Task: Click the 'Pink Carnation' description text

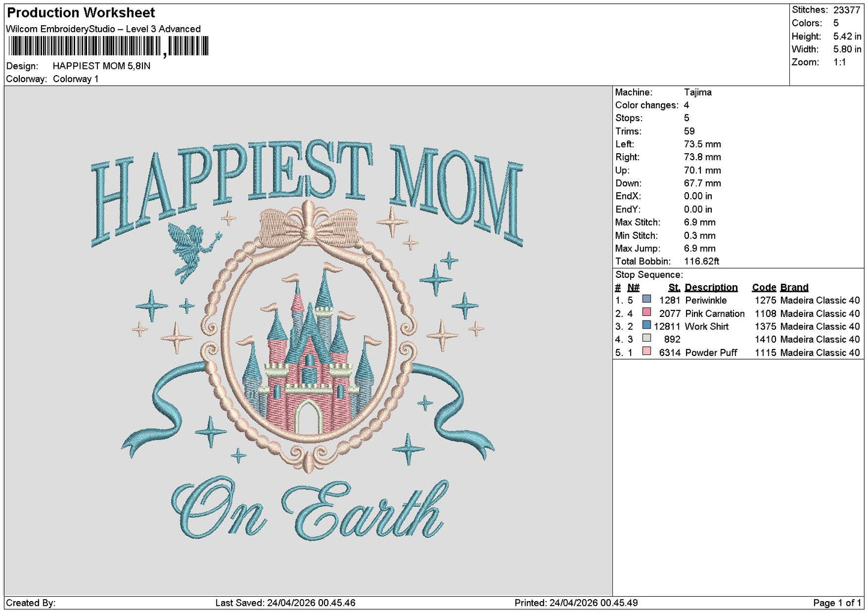Action: coord(715,313)
